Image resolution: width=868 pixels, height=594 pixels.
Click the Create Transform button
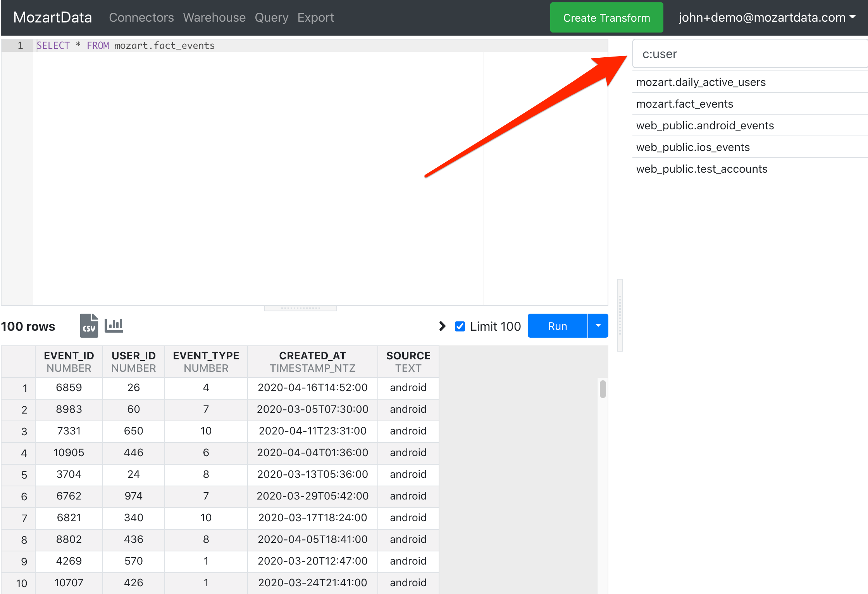[606, 17]
